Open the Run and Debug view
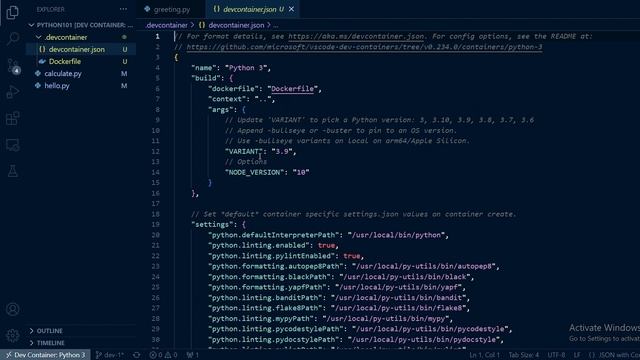Viewport: 640px width, 360px height. tap(13, 92)
